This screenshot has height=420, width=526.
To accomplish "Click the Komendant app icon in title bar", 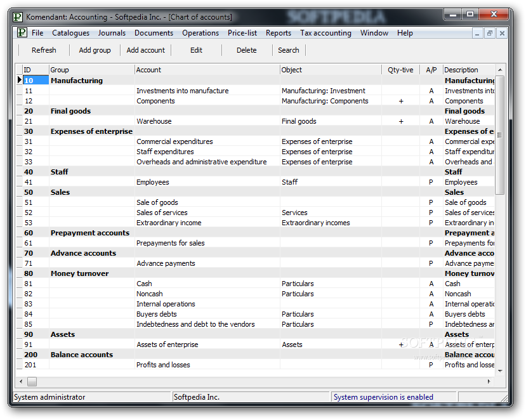I will pyautogui.click(x=18, y=16).
